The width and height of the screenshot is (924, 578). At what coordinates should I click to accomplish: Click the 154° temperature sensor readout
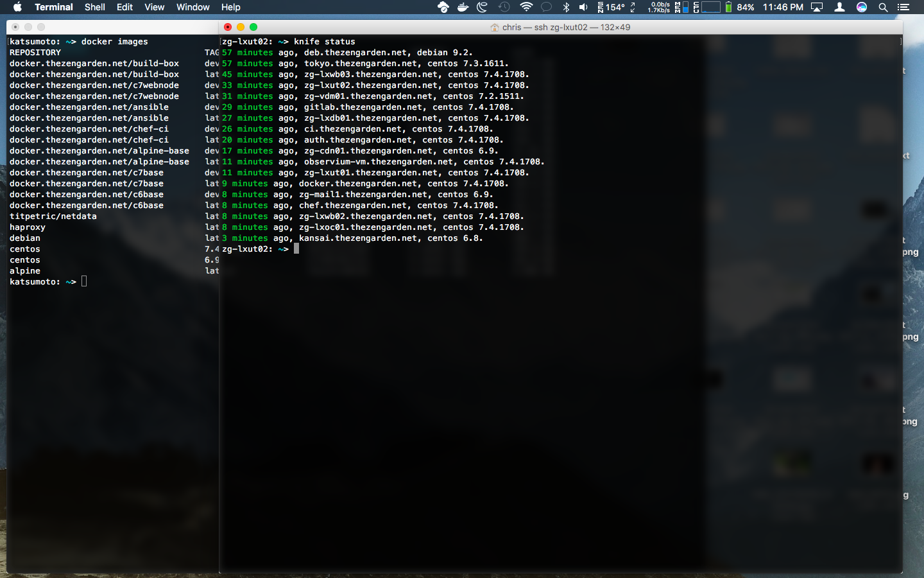point(611,7)
